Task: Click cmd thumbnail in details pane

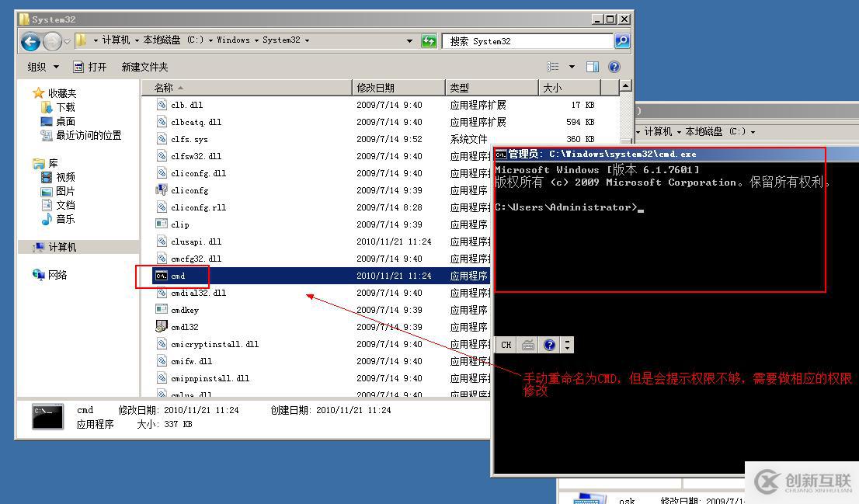Action: [x=47, y=417]
